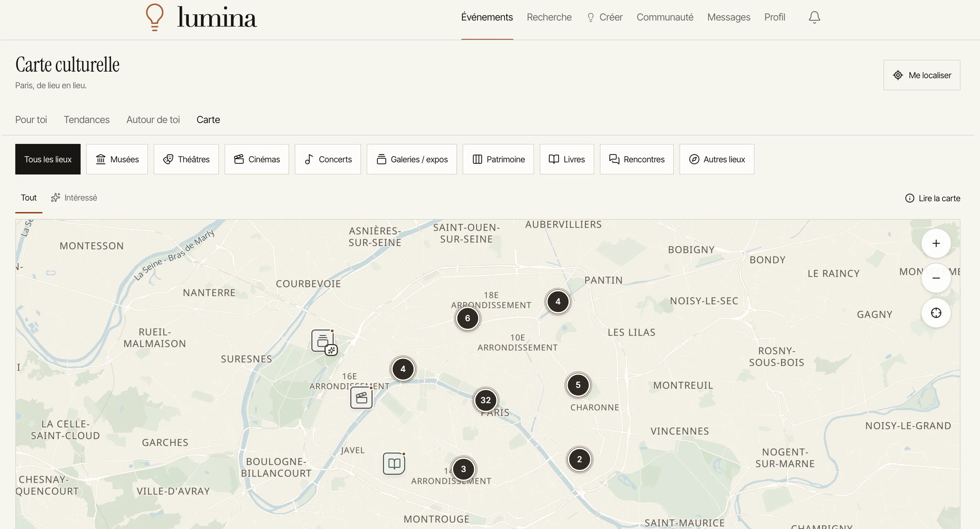Show all venues with the Tout tab
The height and width of the screenshot is (529, 980).
pos(29,197)
